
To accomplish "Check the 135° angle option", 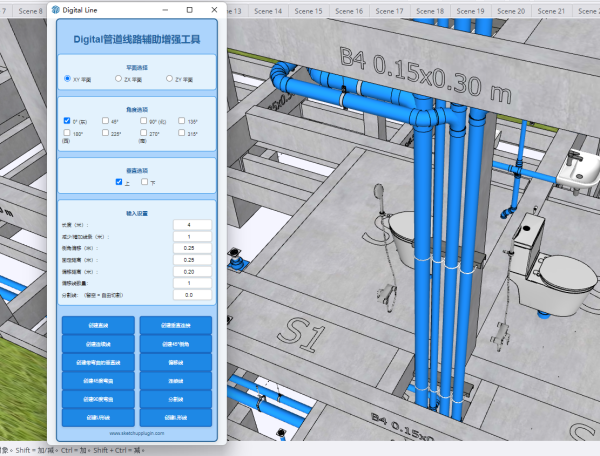I will pos(181,120).
